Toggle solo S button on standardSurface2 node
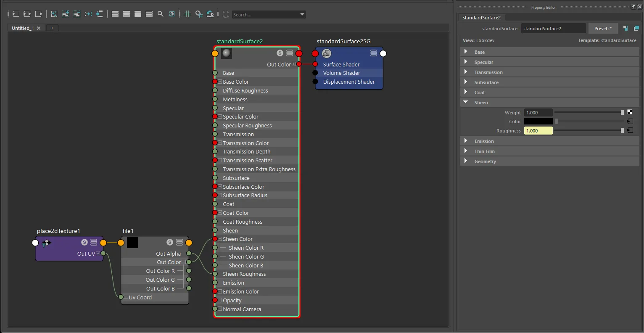 pos(280,53)
